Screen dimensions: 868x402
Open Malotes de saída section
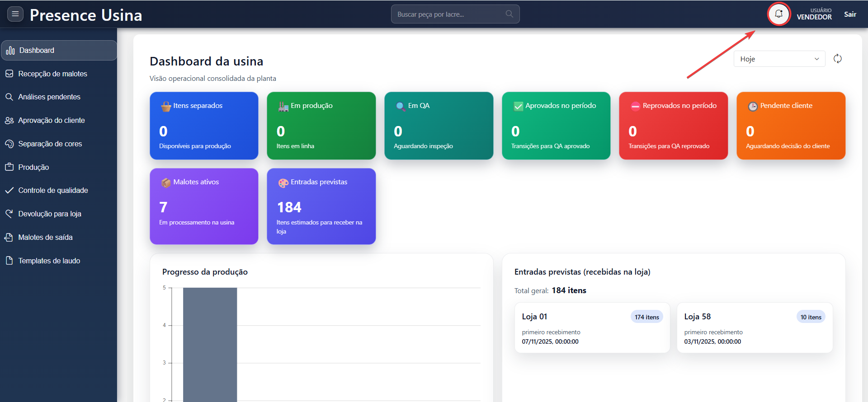[x=45, y=237]
